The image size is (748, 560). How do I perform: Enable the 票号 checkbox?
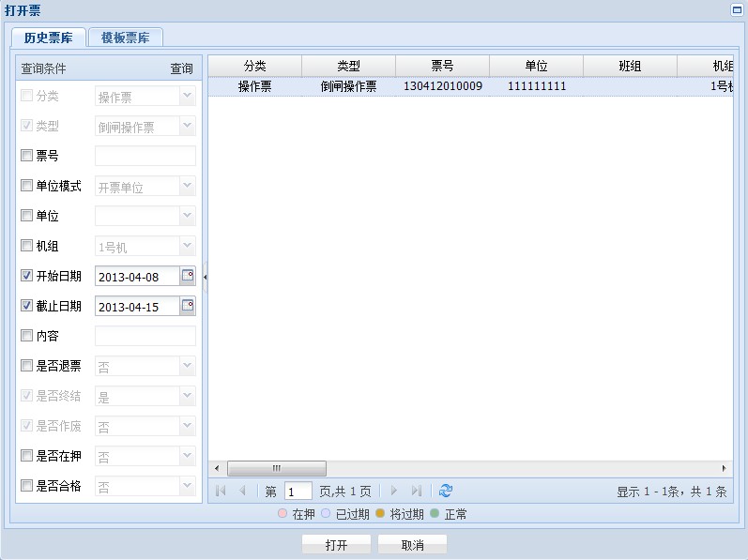tap(26, 156)
